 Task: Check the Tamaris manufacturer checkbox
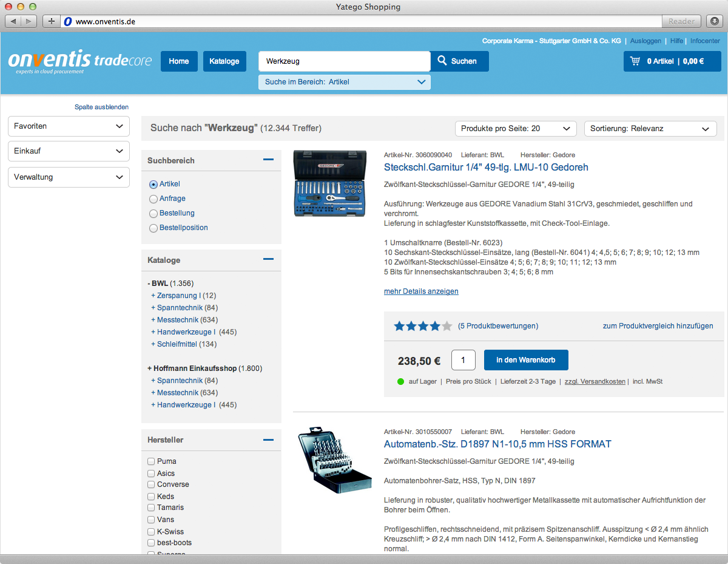point(151,508)
